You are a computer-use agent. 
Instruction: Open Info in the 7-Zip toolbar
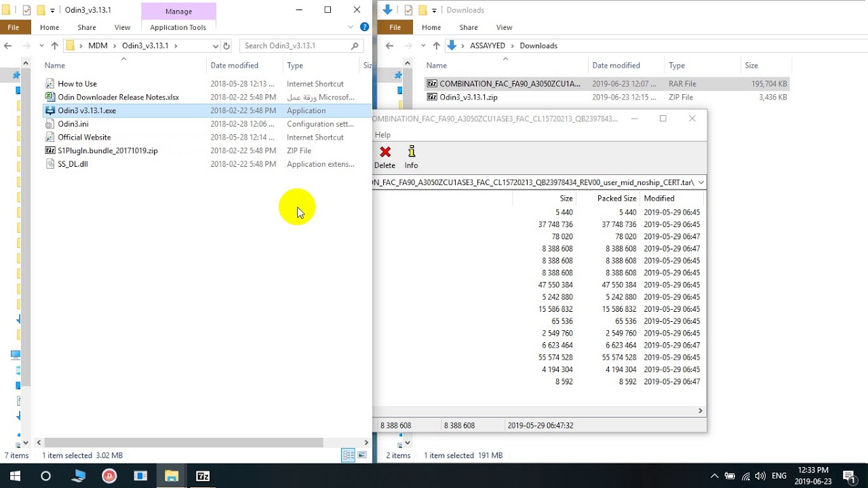(x=411, y=157)
